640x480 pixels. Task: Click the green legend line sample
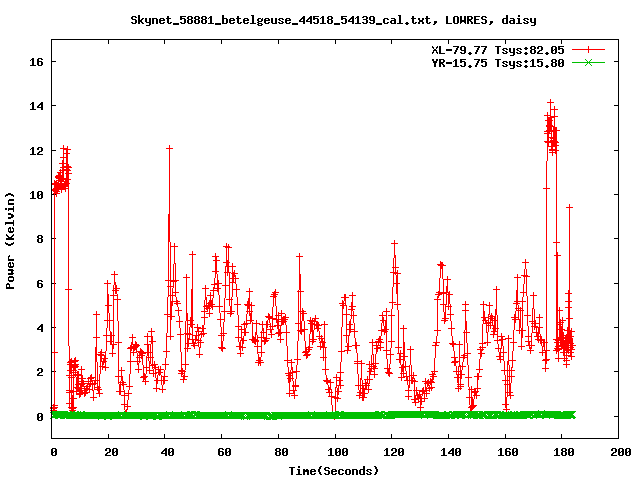(588, 62)
